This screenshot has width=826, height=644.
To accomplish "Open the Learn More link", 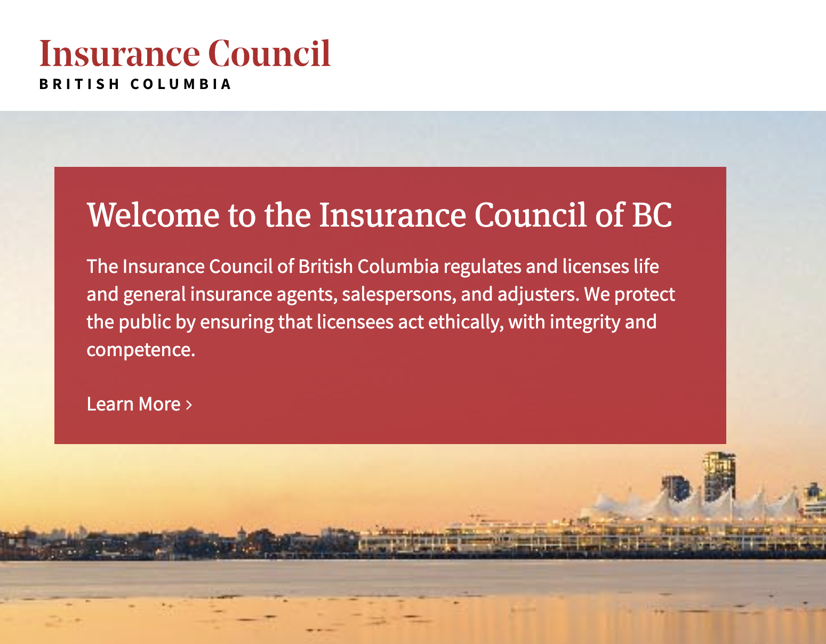I will pos(139,404).
